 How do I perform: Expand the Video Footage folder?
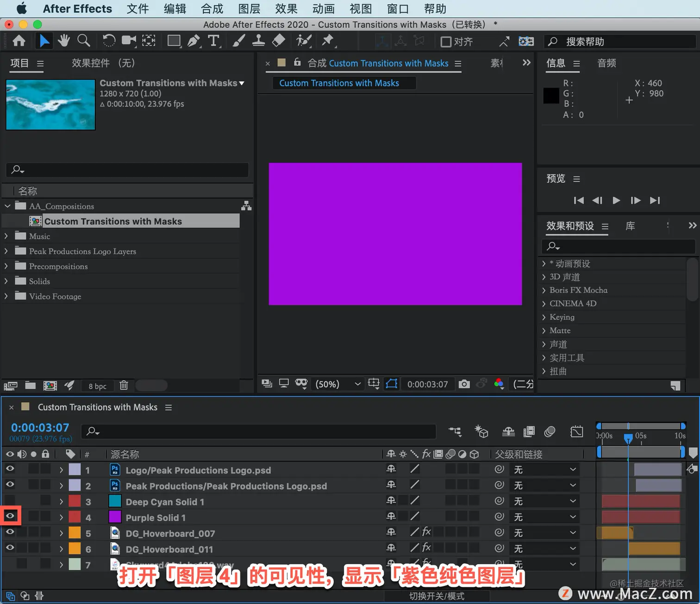[x=6, y=296]
